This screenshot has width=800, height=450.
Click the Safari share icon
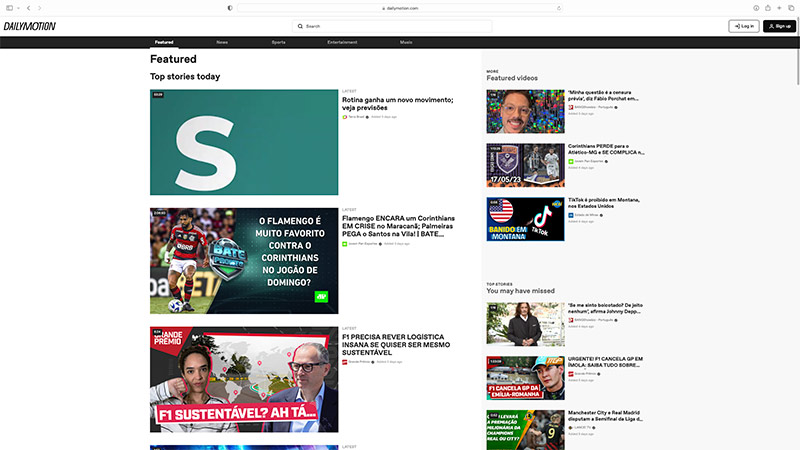pyautogui.click(x=768, y=8)
